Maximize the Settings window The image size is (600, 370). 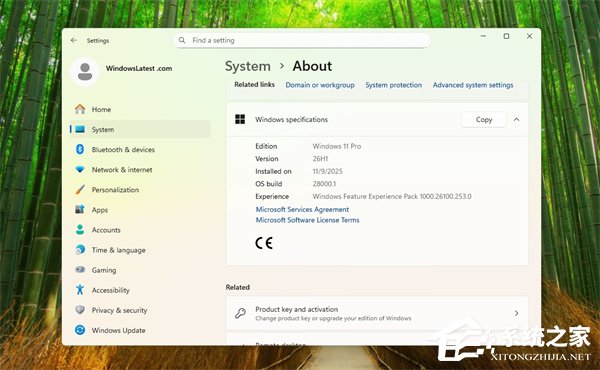(506, 36)
